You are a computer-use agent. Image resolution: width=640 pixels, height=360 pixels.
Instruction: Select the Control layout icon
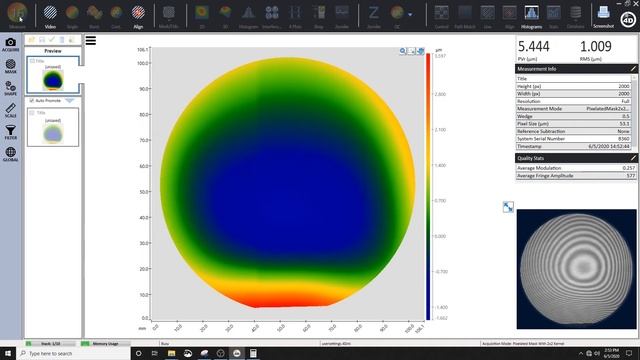(441, 16)
